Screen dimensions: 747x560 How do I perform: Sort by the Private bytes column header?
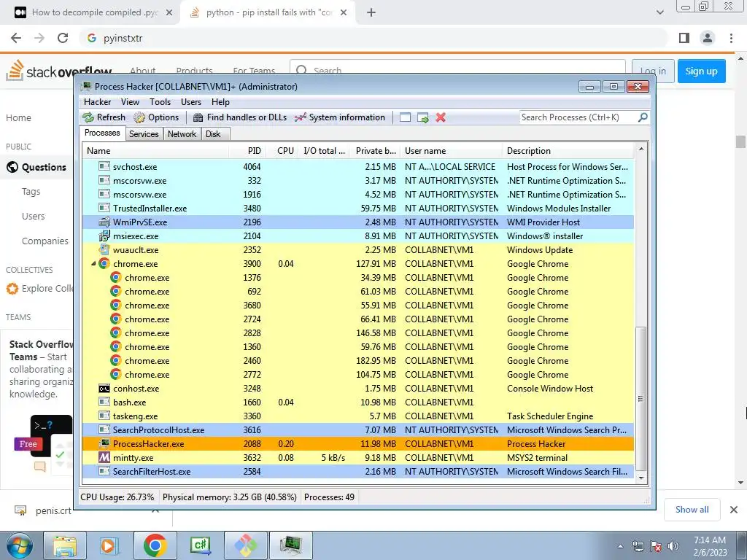pyautogui.click(x=375, y=151)
